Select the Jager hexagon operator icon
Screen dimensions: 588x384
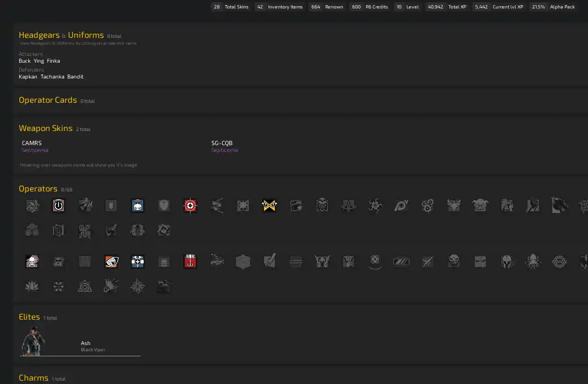click(x=243, y=261)
